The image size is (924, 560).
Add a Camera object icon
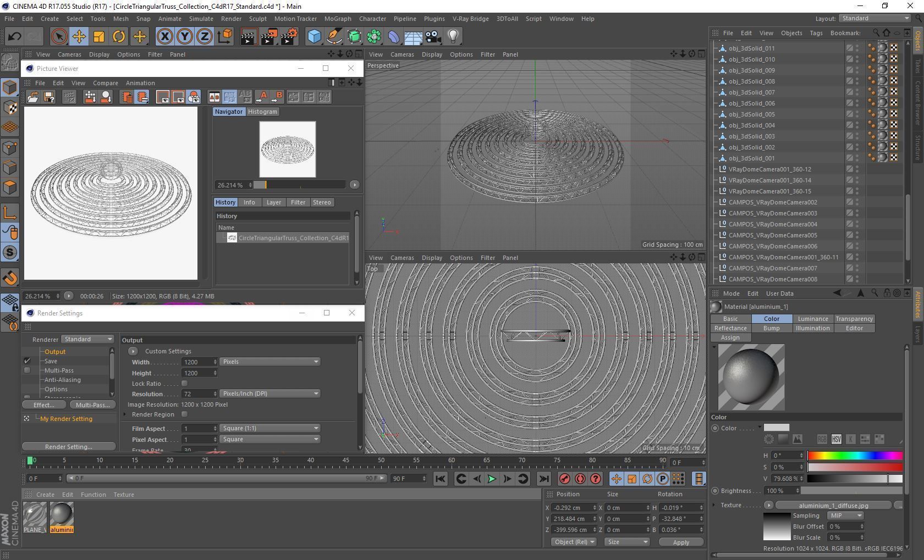click(x=433, y=37)
